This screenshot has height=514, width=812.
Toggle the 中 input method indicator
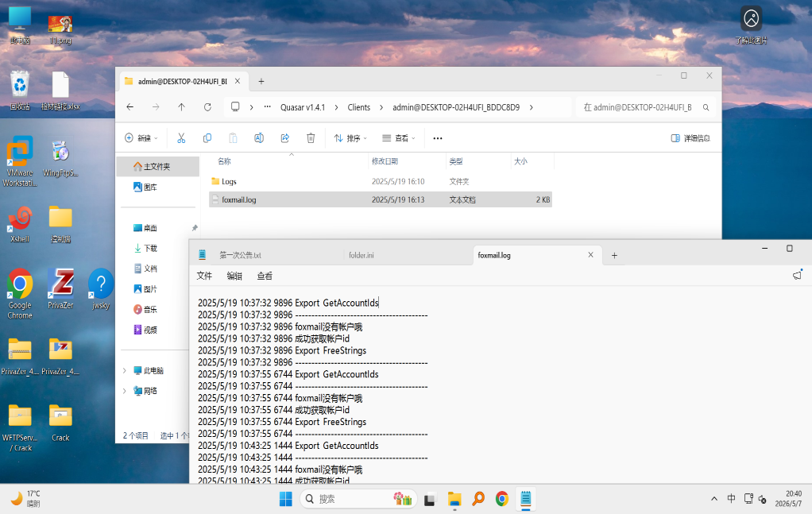tap(731, 498)
